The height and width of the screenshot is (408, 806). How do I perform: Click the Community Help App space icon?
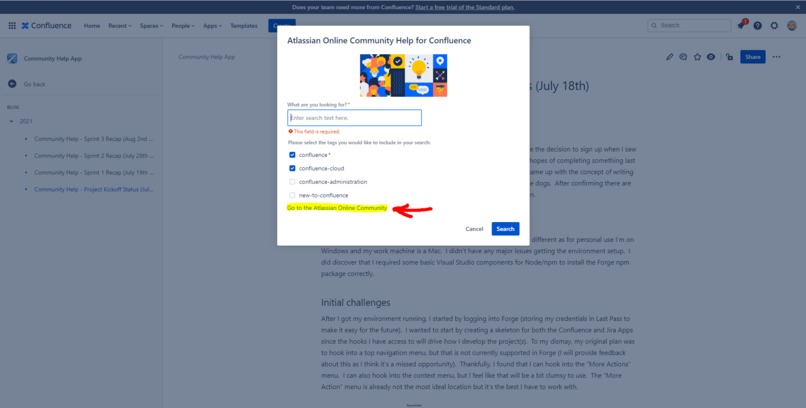(12, 59)
